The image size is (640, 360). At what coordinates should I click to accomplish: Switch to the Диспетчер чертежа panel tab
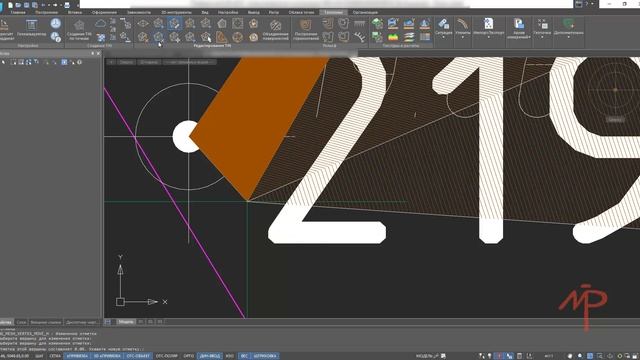click(82, 322)
